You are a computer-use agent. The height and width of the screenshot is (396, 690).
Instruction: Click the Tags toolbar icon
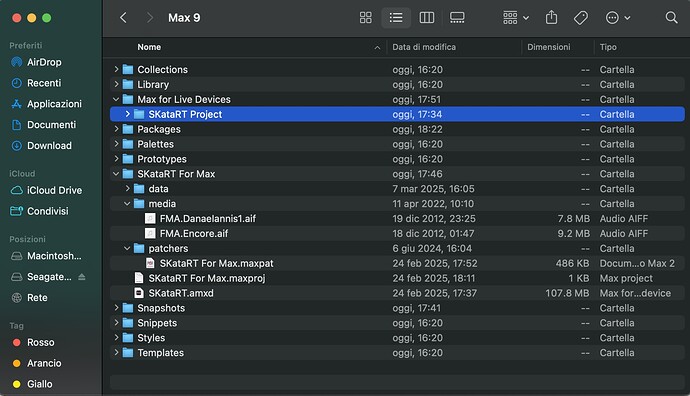coord(580,18)
